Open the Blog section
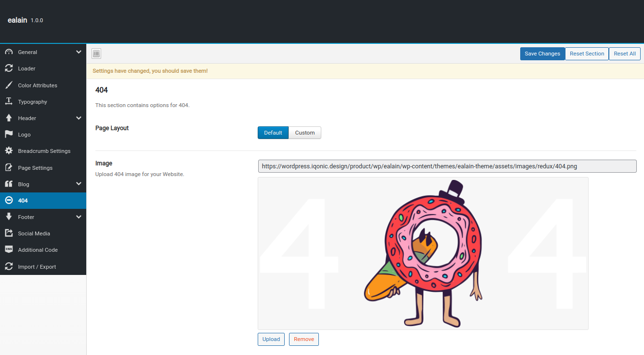Viewport: 644px width, 355px height. pyautogui.click(x=43, y=184)
